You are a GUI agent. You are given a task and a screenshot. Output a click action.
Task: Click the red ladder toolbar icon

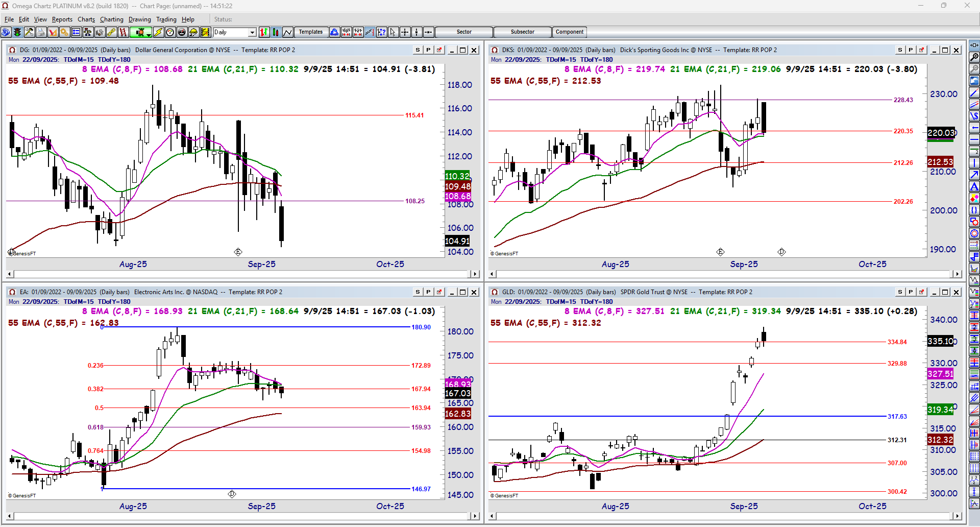123,32
